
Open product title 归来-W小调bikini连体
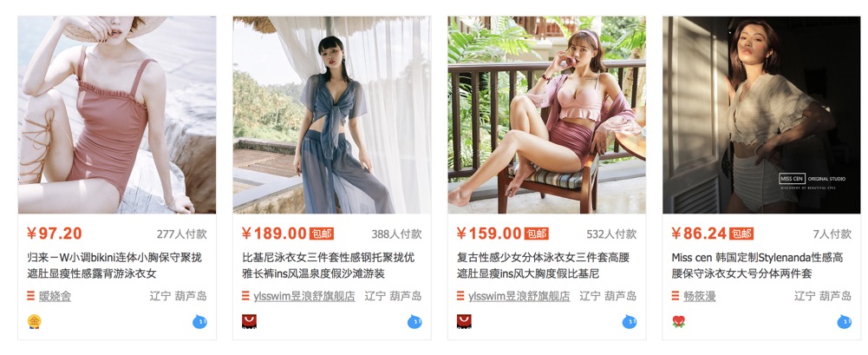[x=114, y=266]
